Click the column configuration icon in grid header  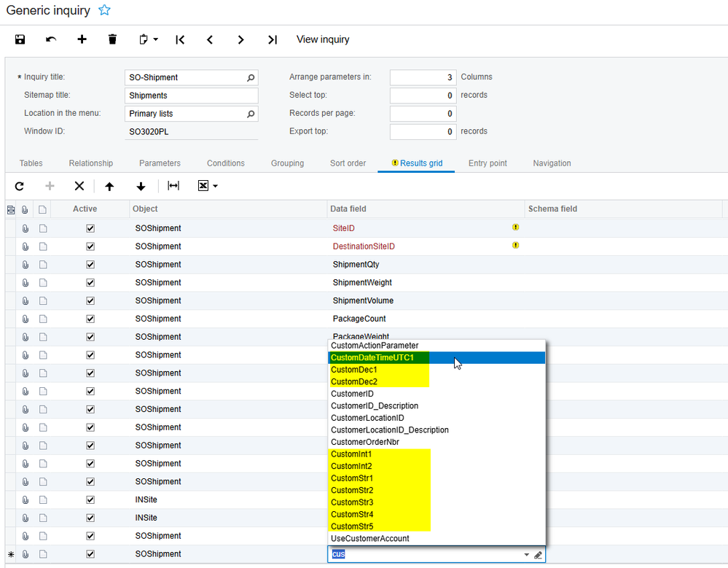pyautogui.click(x=11, y=210)
